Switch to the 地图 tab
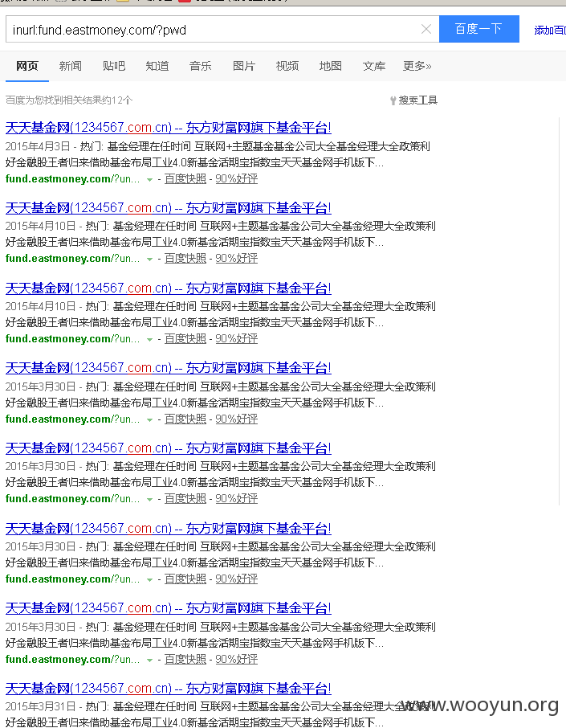 click(x=330, y=66)
